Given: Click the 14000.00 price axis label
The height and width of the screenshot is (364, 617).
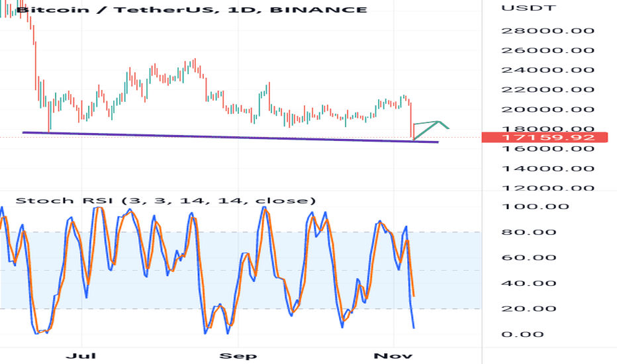Looking at the screenshot, I should 547,169.
